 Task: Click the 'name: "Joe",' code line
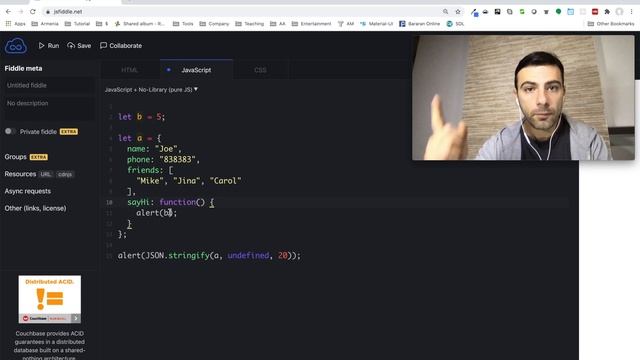coord(154,149)
